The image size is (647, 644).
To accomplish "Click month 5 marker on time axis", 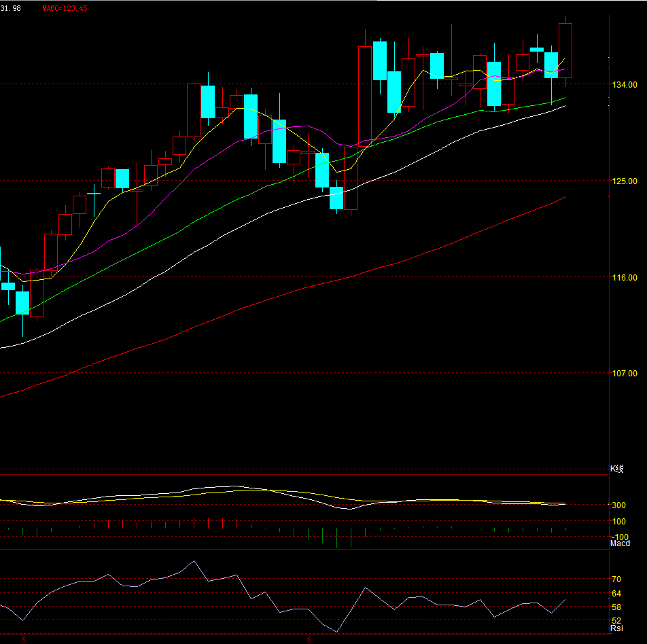I will pos(24,641).
